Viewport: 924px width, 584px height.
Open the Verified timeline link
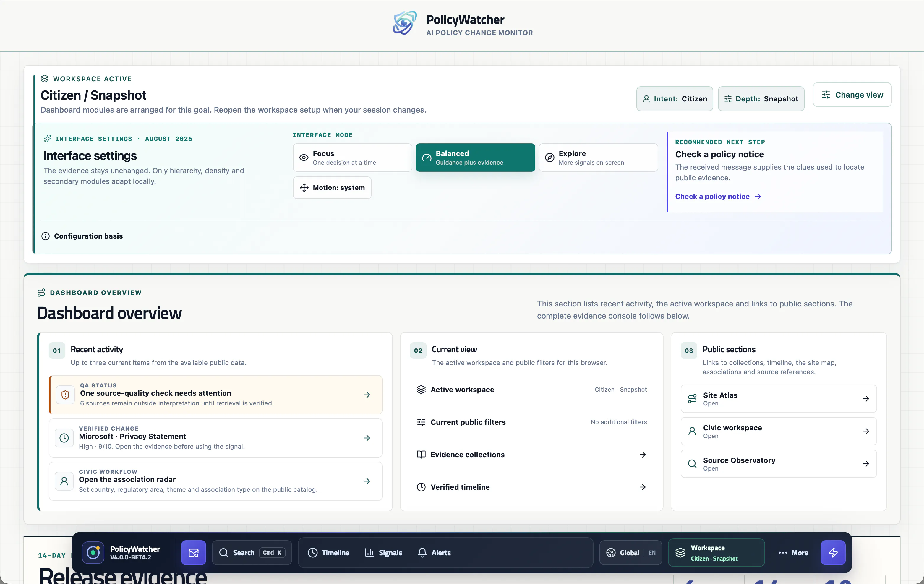[x=531, y=487]
